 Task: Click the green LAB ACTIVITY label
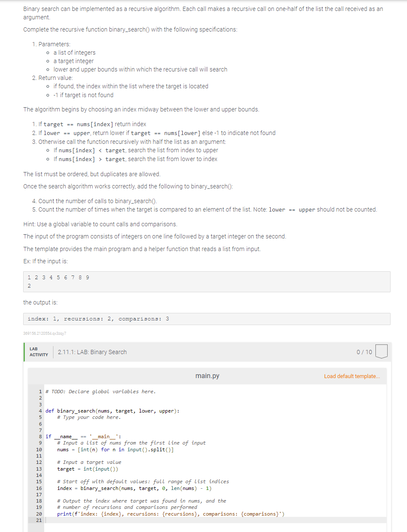pos(38,352)
